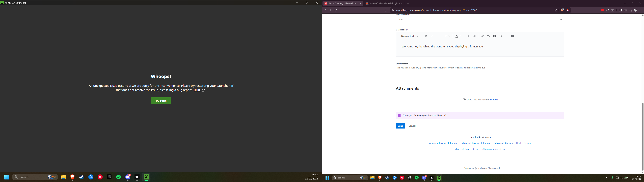This screenshot has height=182, width=644.
Task: Open Spotify from the taskbar
Action: click(x=119, y=177)
